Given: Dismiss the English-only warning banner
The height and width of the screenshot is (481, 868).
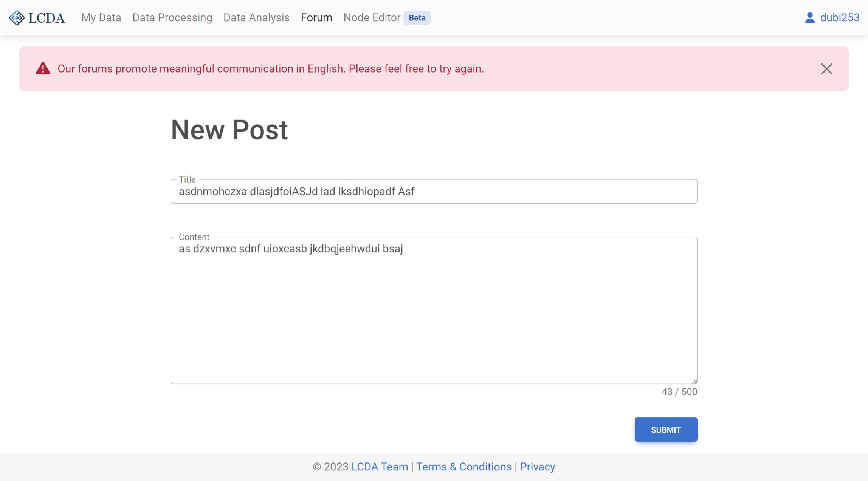Looking at the screenshot, I should (826, 68).
